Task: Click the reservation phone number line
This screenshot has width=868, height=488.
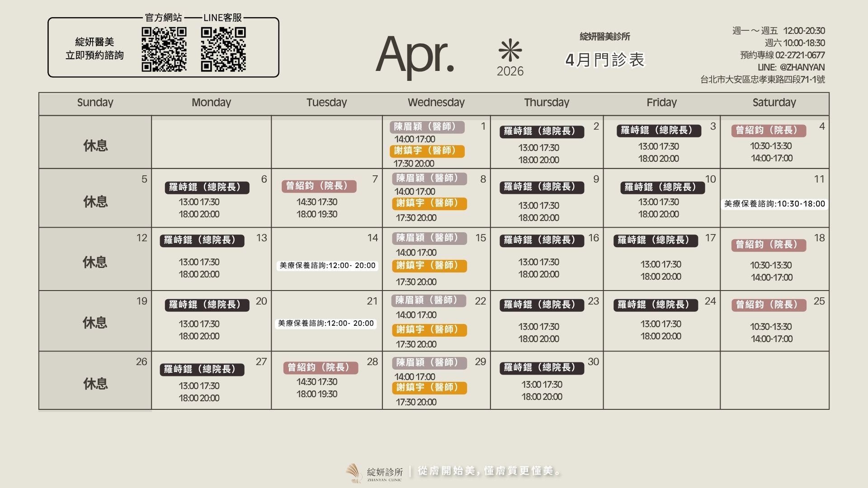Action: click(x=782, y=55)
